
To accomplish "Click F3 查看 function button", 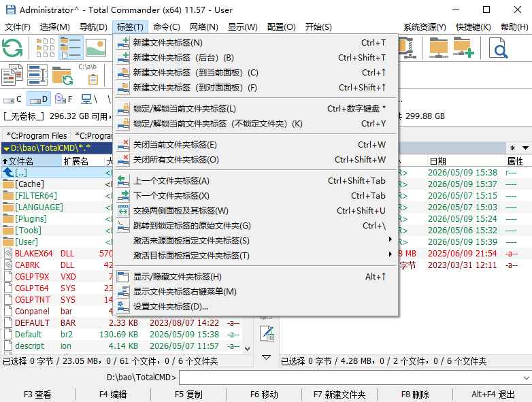I will click(37, 395).
